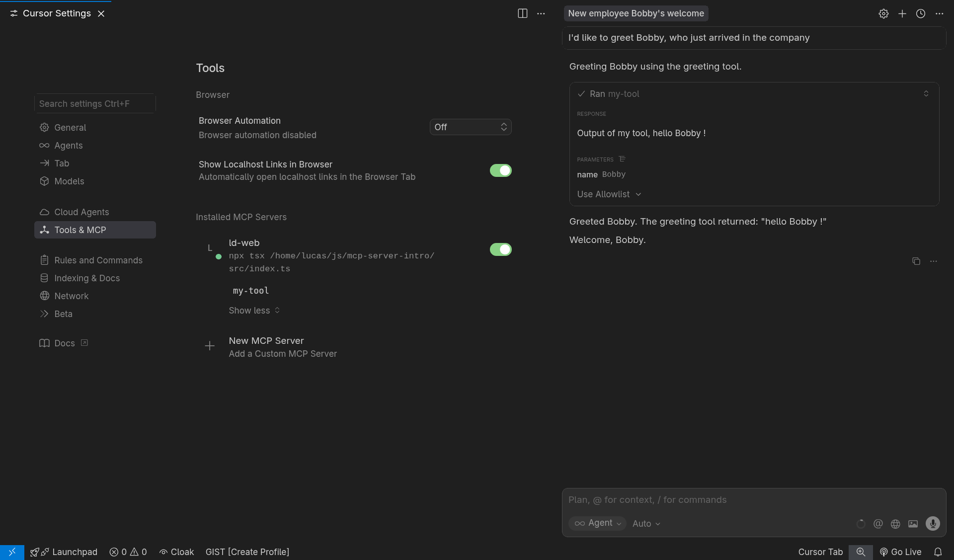
Task: Open chat settings with the gear icon
Action: 884,13
